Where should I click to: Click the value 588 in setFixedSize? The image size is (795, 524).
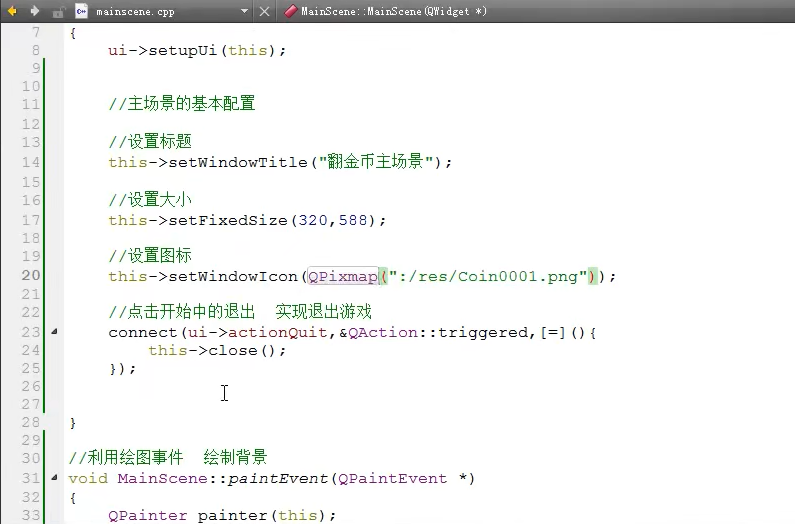(x=353, y=220)
